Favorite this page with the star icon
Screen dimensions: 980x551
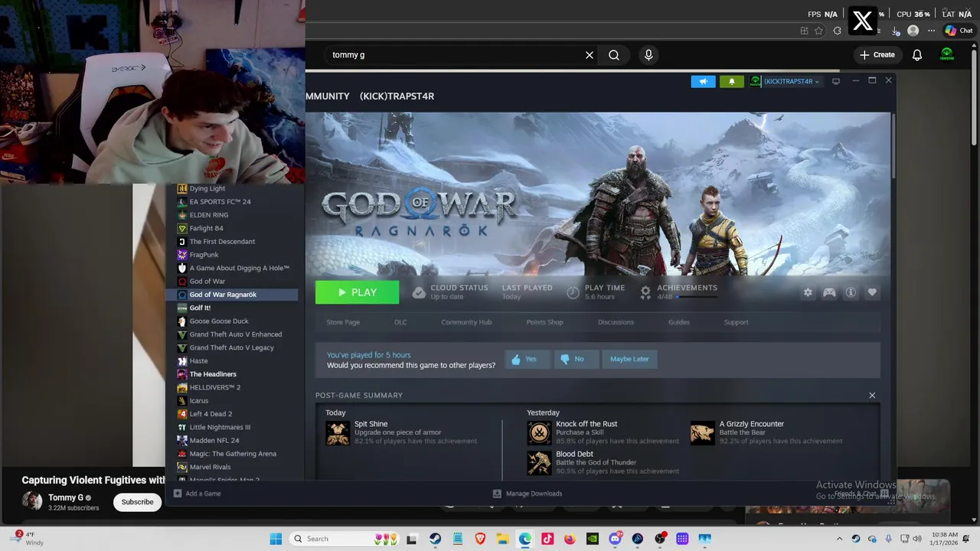click(x=819, y=31)
